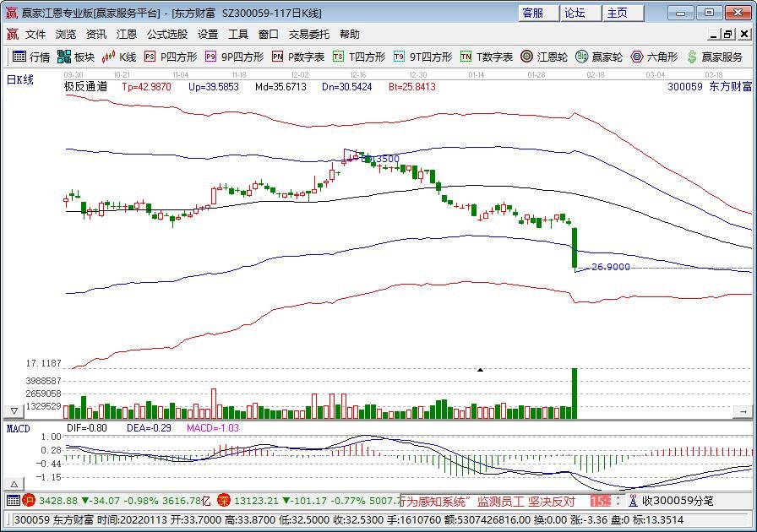
Task: Select the P四方形 tool
Action: pos(171,57)
